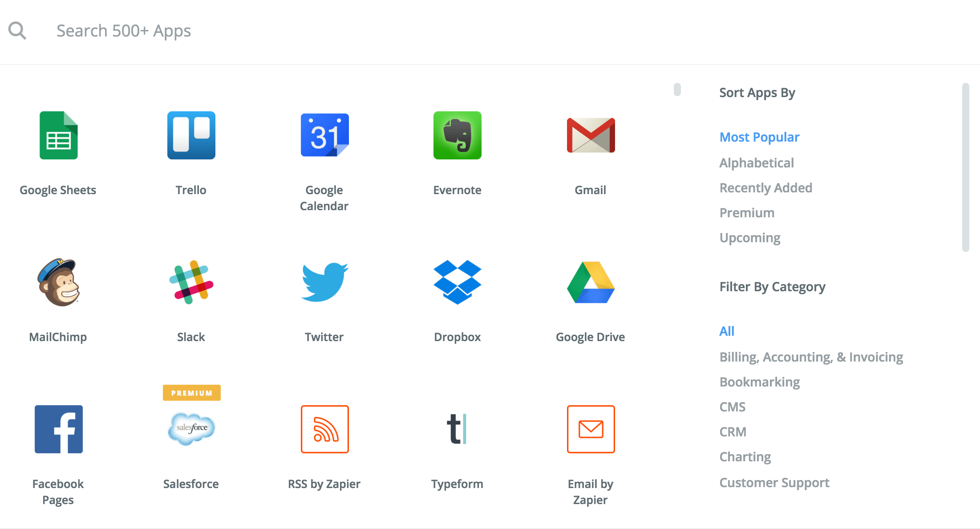Open the RSS by Zapier icon

(x=324, y=429)
